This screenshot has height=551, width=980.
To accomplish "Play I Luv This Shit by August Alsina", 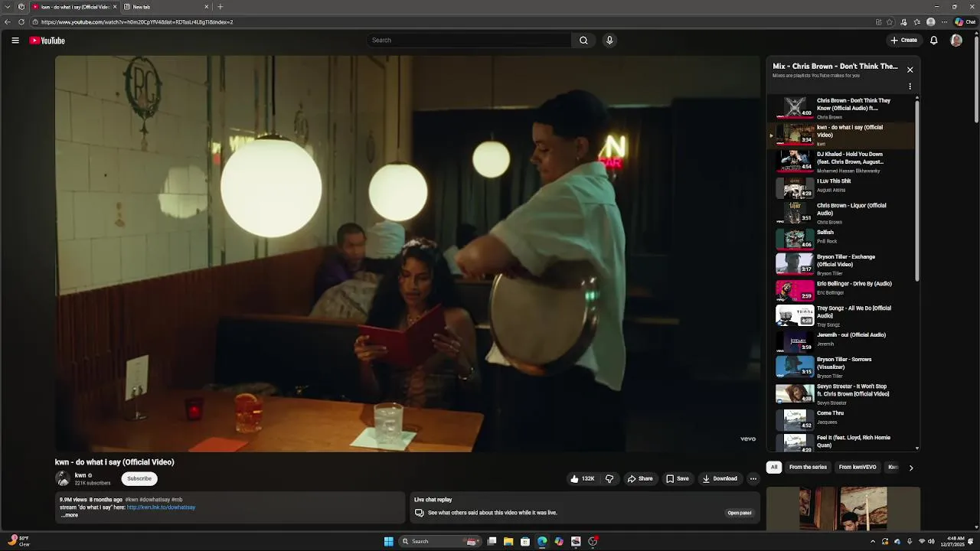I will coord(842,187).
